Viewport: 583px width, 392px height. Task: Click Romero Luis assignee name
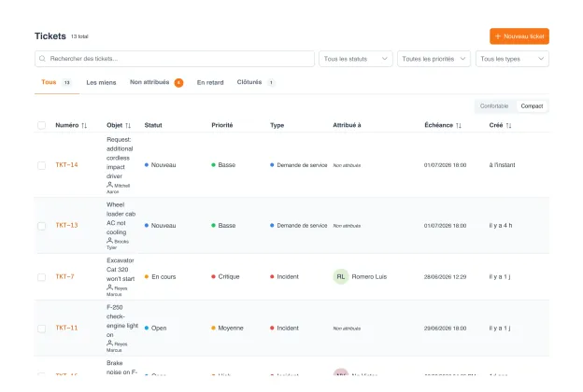click(369, 277)
